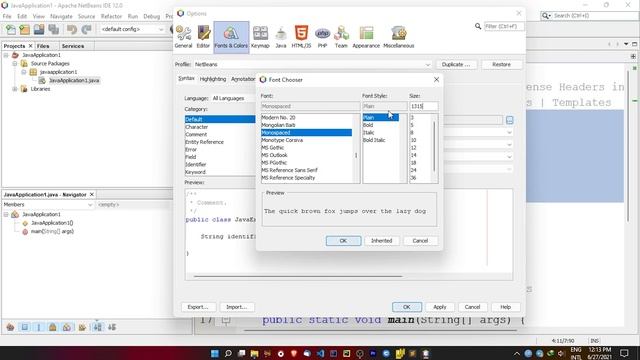
Task: Open the Windows Start menu
Action: click(215, 353)
